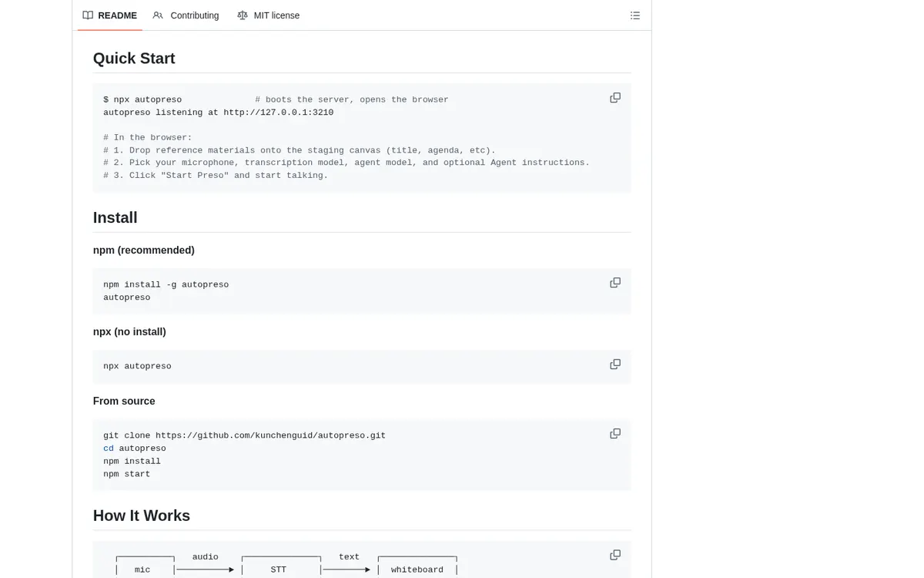Open the README tab

(110, 15)
